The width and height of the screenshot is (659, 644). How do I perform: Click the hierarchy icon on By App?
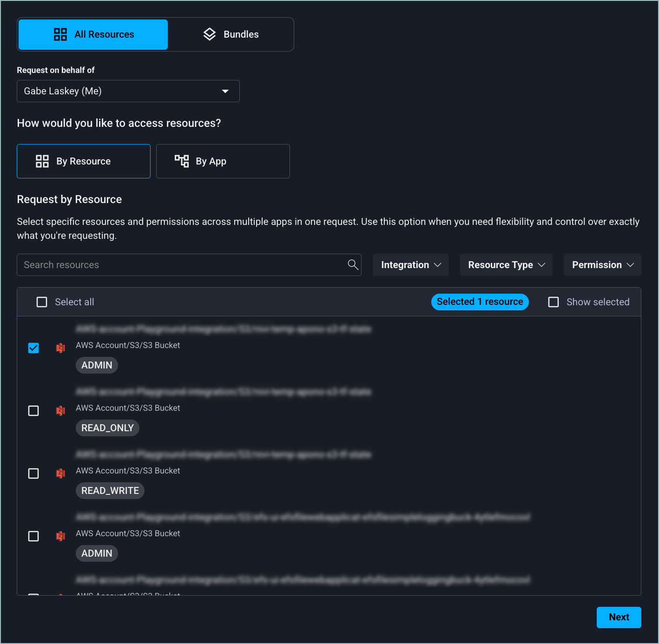[x=182, y=161]
